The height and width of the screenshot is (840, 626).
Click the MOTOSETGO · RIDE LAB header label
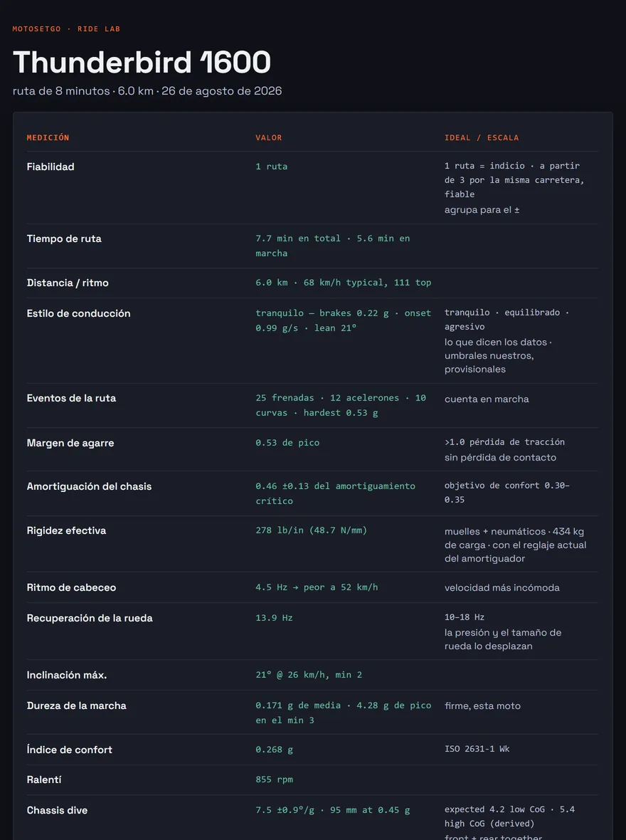pyautogui.click(x=66, y=29)
